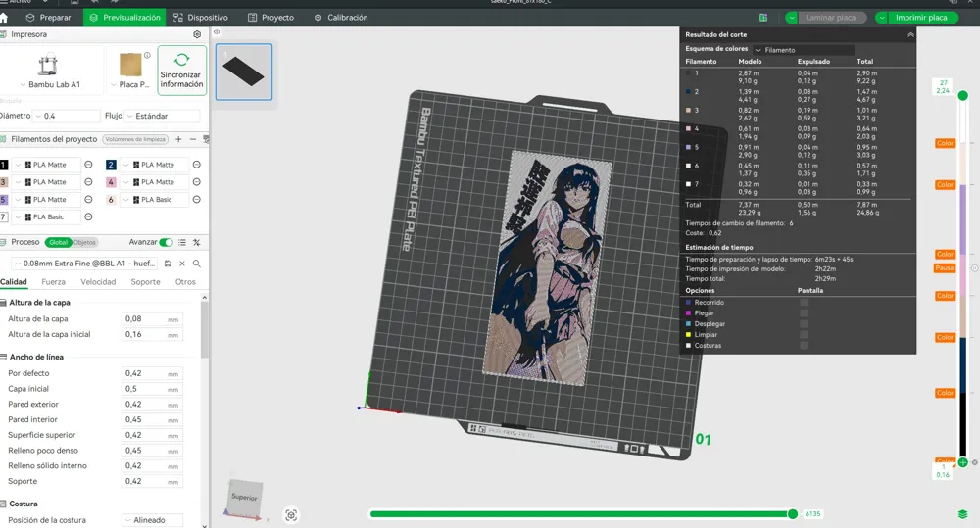Open the Placa P... plate type dropdown

click(130, 84)
